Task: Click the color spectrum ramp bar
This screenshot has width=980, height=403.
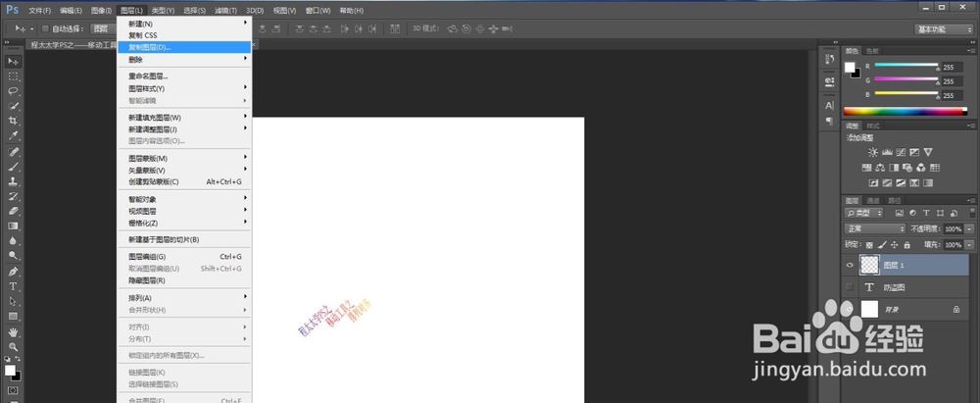Action: 905,112
